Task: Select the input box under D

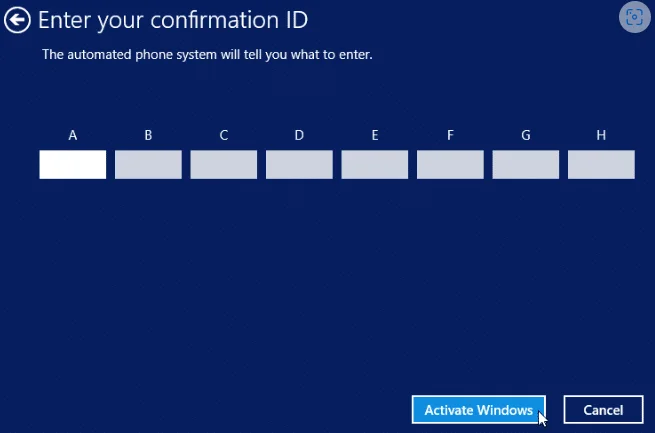Action: 299,165
